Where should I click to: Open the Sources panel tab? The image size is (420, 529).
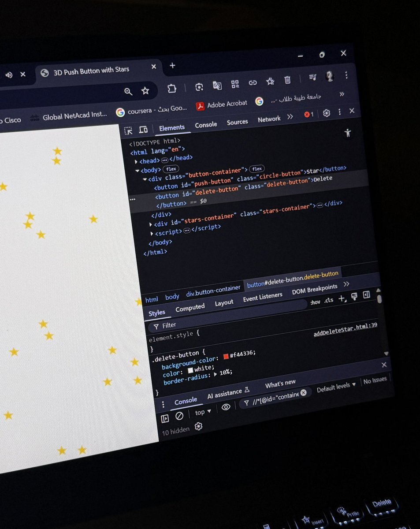[x=237, y=122]
